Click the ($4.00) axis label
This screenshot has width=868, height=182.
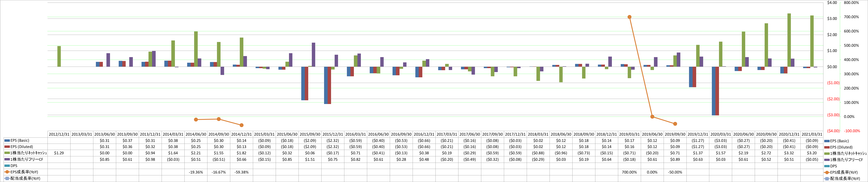[833, 131]
